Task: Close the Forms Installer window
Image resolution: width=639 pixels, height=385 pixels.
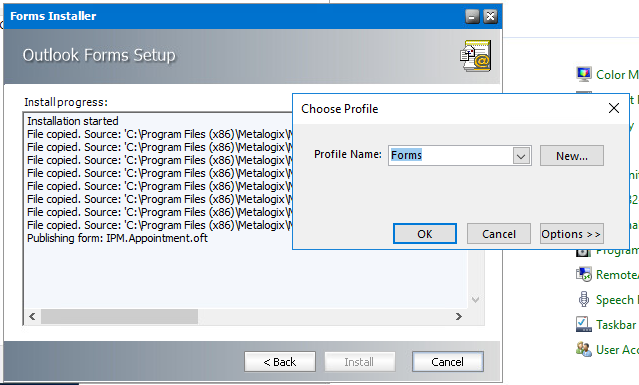Action: [x=490, y=17]
